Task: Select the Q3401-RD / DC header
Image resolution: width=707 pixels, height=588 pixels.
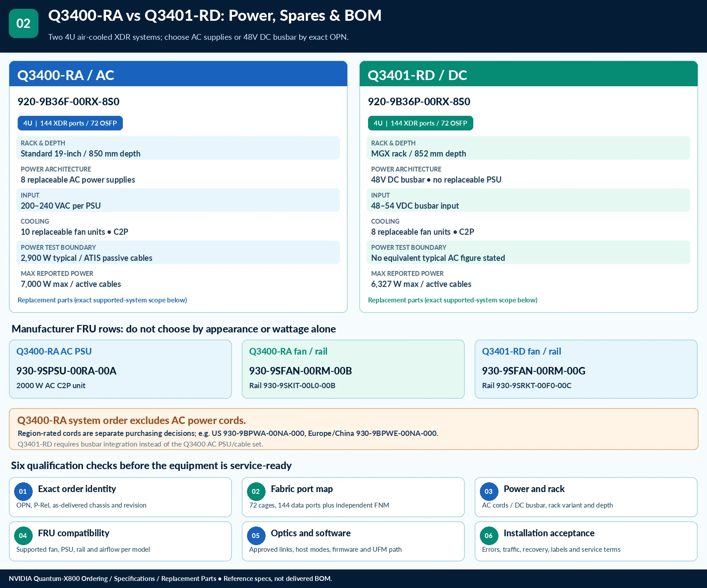Action: point(528,74)
